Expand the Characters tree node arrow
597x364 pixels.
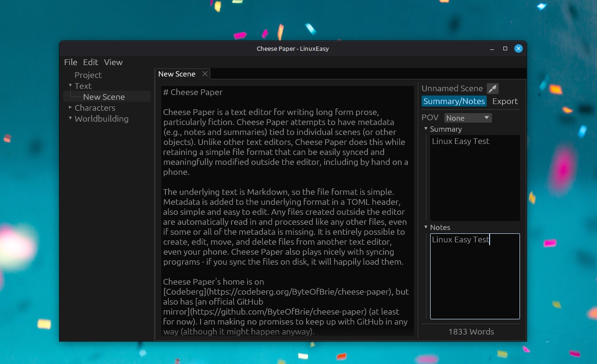click(70, 107)
